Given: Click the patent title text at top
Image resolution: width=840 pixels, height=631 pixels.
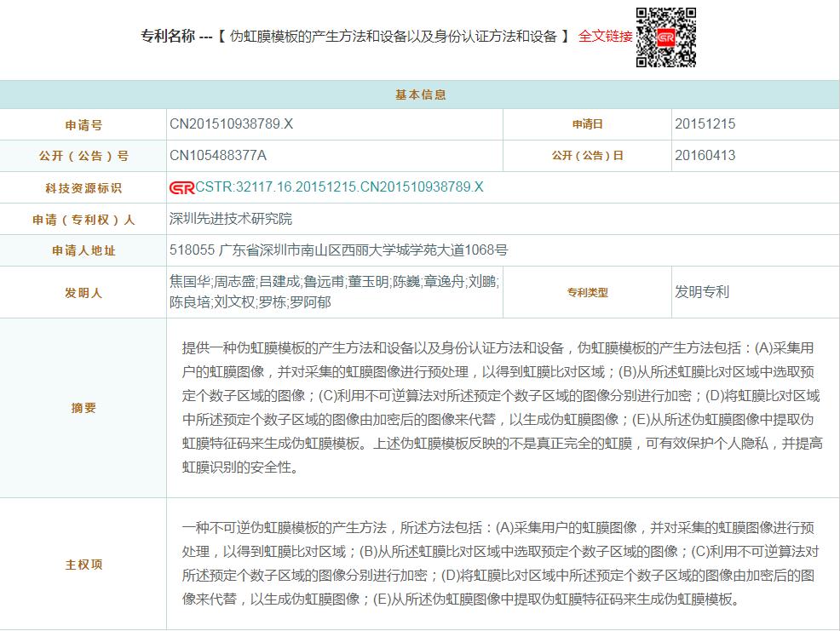Looking at the screenshot, I should (x=394, y=37).
